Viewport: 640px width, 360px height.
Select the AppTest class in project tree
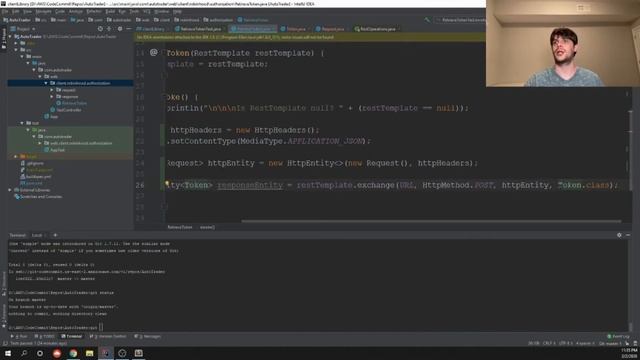click(54, 150)
